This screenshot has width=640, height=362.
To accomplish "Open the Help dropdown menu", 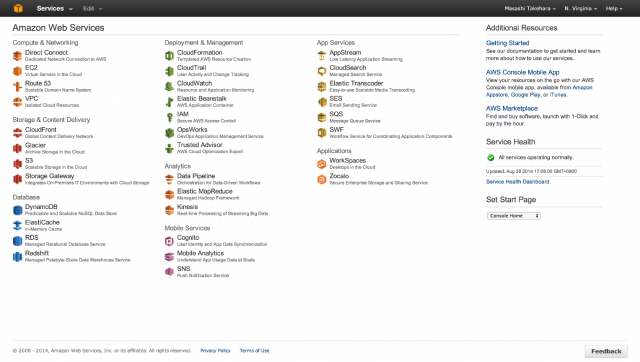I will [614, 8].
